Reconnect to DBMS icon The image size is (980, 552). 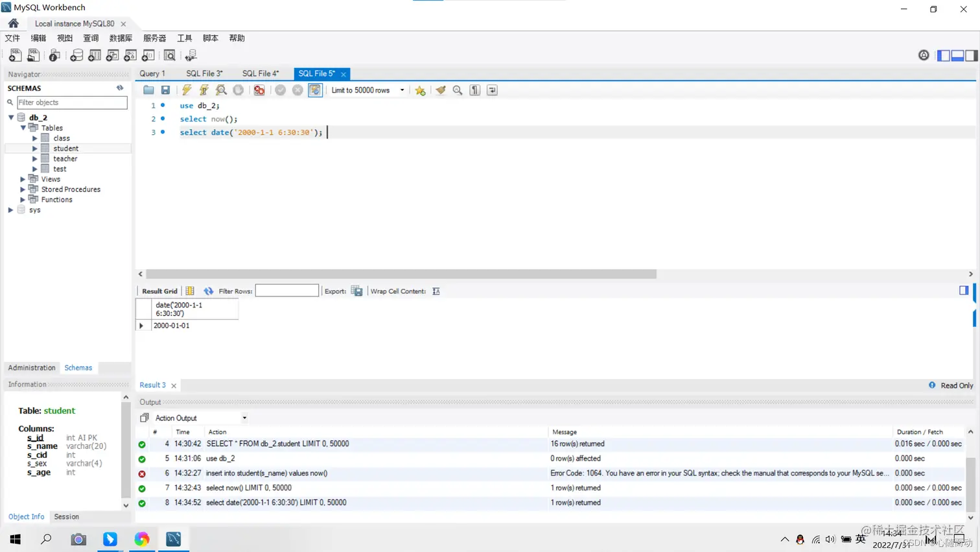click(x=191, y=55)
